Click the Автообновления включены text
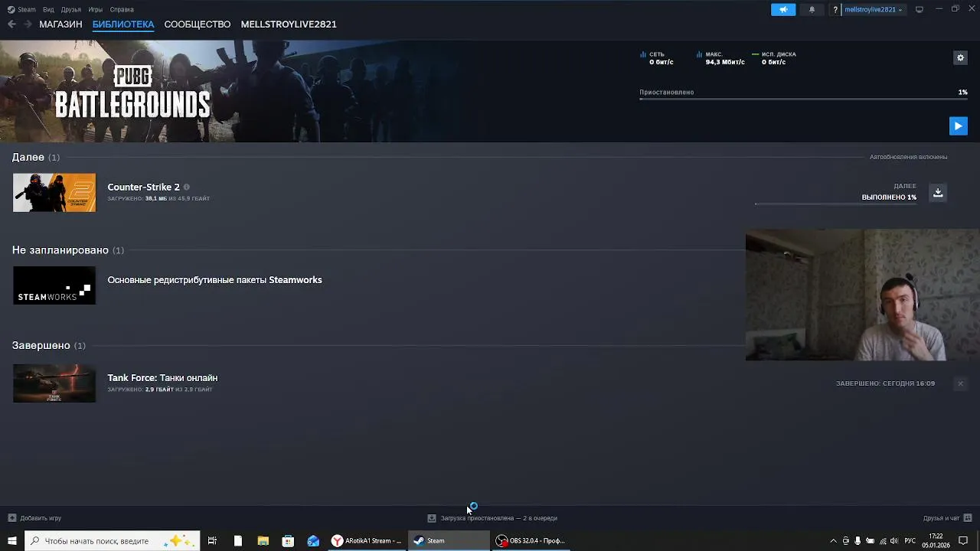This screenshot has height=551, width=980. [908, 157]
